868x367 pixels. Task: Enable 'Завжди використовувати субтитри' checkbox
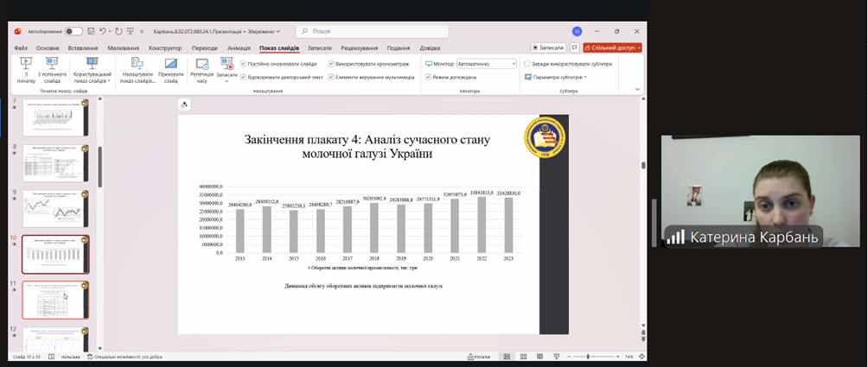(x=527, y=64)
